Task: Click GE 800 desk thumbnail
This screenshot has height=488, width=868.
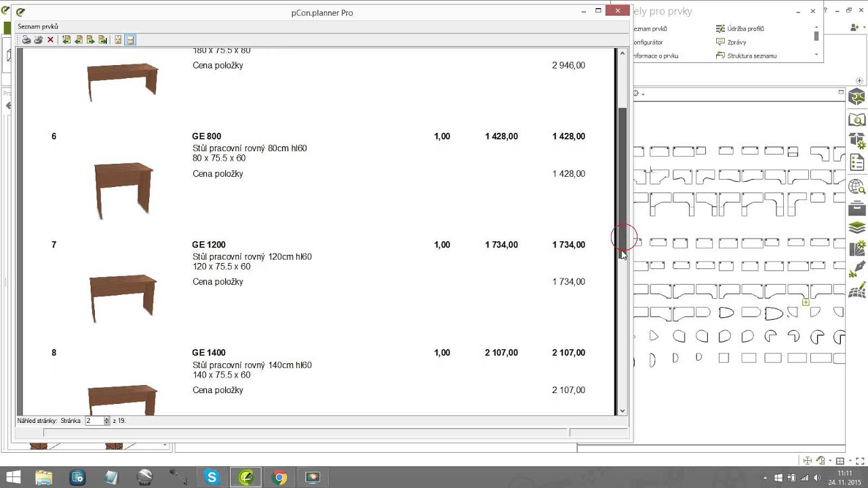Action: tap(123, 190)
